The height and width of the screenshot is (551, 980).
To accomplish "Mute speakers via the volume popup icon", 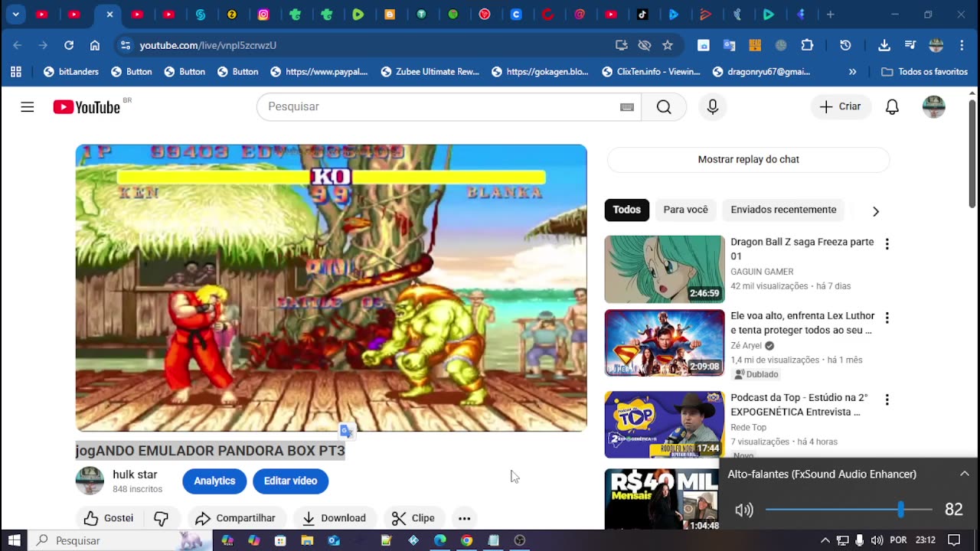I will pyautogui.click(x=743, y=510).
